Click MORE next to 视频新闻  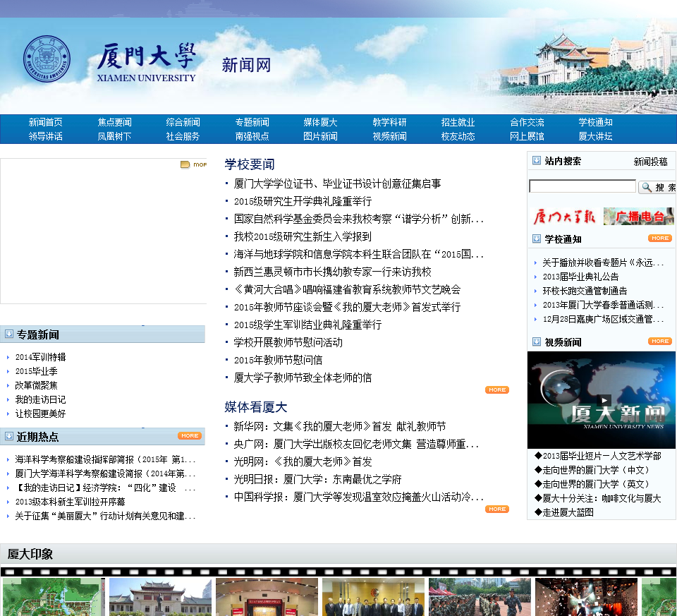coord(660,342)
